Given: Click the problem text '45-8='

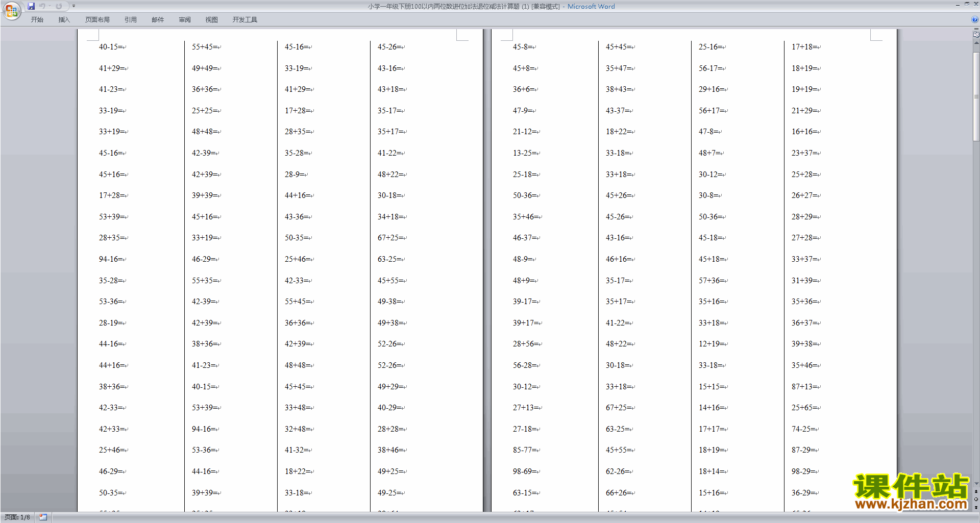Looking at the screenshot, I should [x=523, y=46].
